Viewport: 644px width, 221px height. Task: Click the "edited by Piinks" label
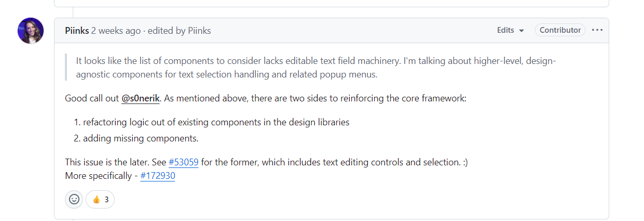(179, 31)
